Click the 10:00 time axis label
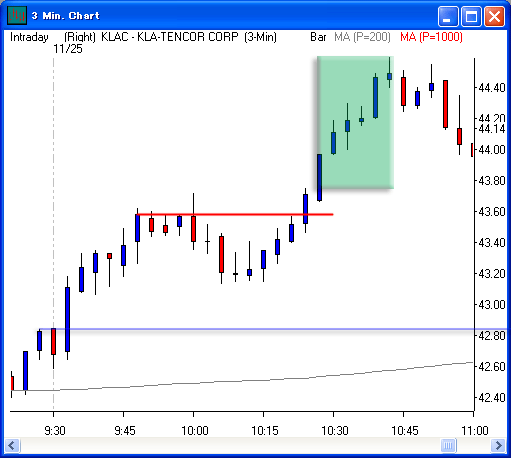Viewport: 511px width, 458px height. click(195, 431)
